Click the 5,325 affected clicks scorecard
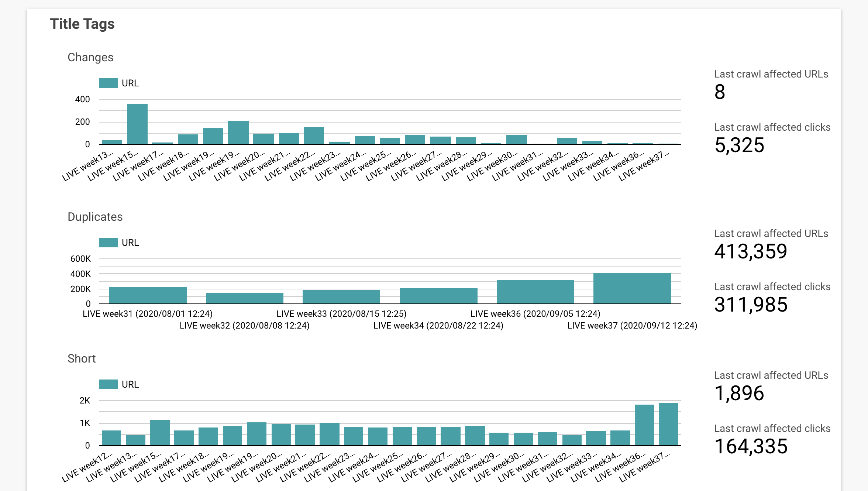Image resolution: width=868 pixels, height=491 pixels. 772,138
